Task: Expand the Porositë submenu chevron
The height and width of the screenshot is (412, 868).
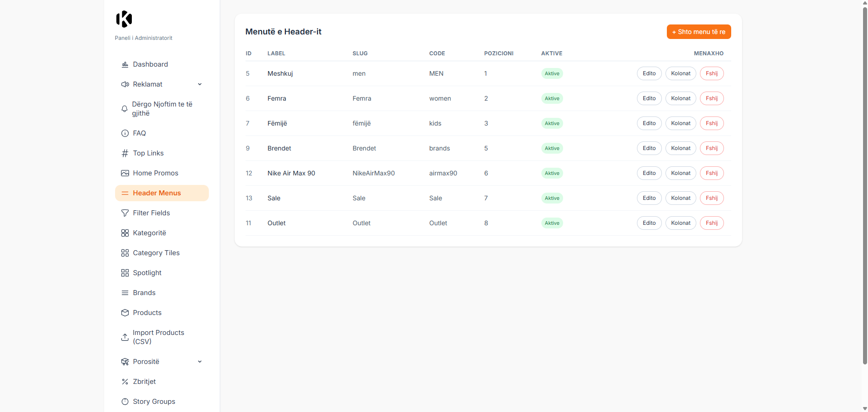Action: [200, 362]
